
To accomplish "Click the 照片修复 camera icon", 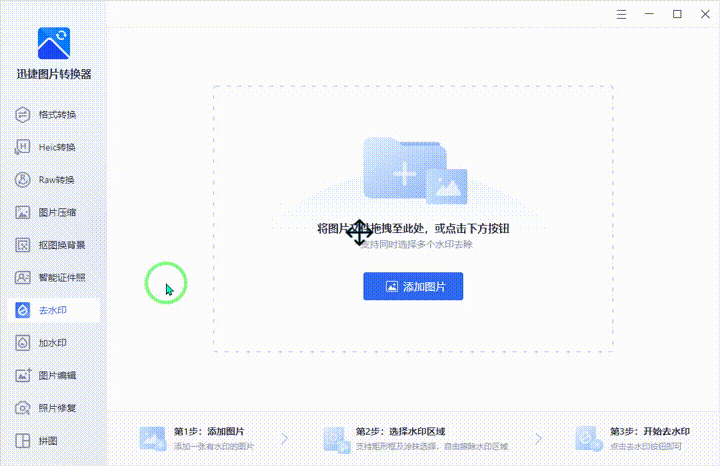I will 22,408.
